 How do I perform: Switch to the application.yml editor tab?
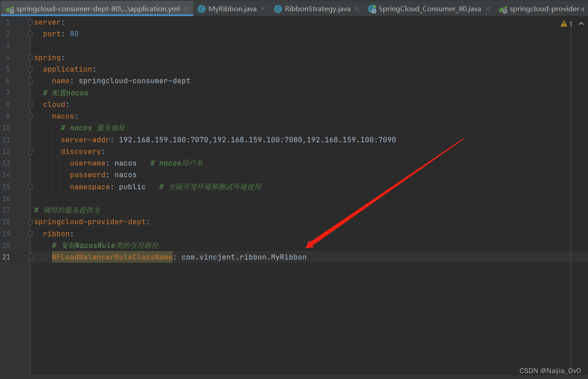pos(97,9)
